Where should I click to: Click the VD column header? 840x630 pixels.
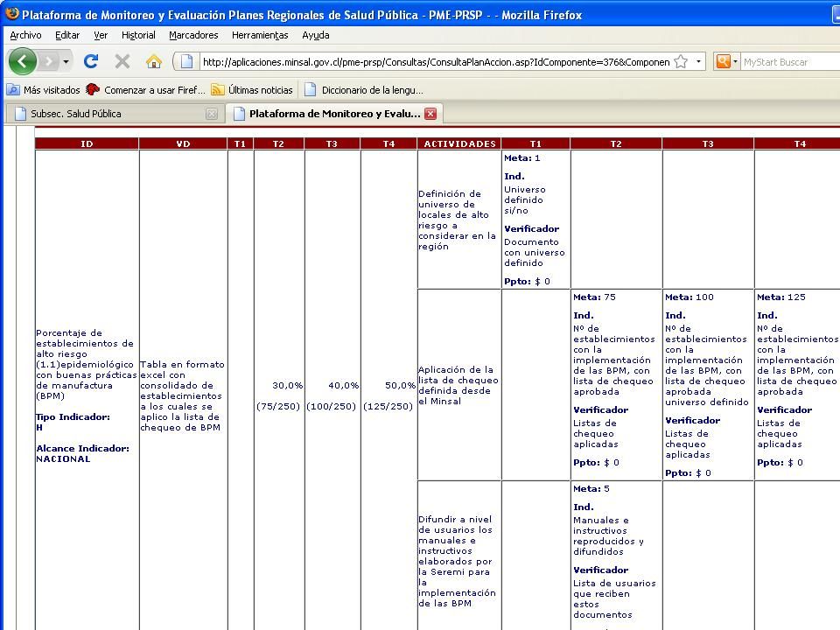tap(183, 143)
